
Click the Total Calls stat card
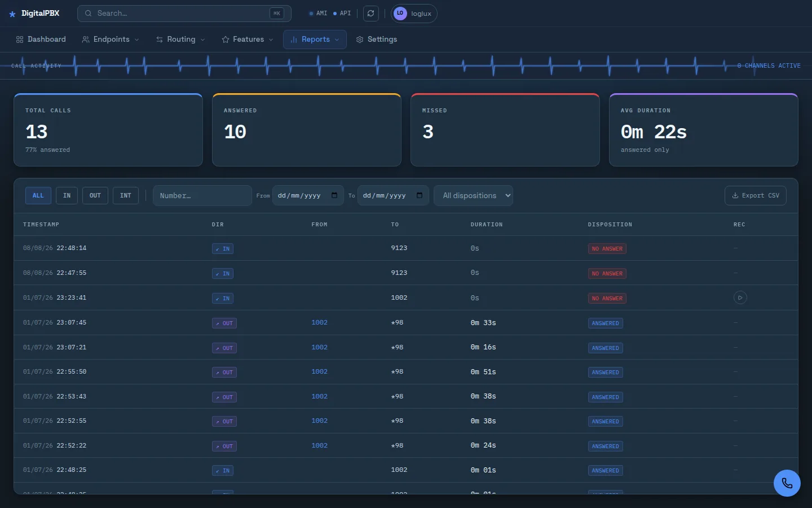click(x=108, y=130)
